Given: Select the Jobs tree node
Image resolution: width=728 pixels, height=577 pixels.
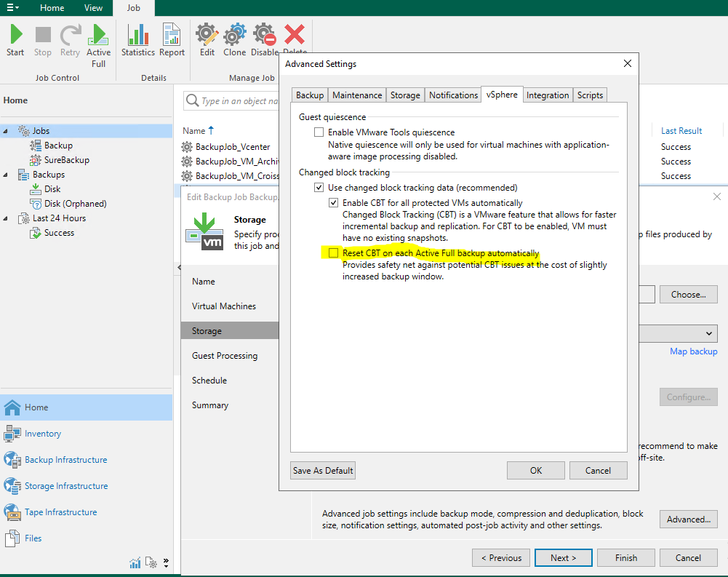Looking at the screenshot, I should tap(41, 131).
